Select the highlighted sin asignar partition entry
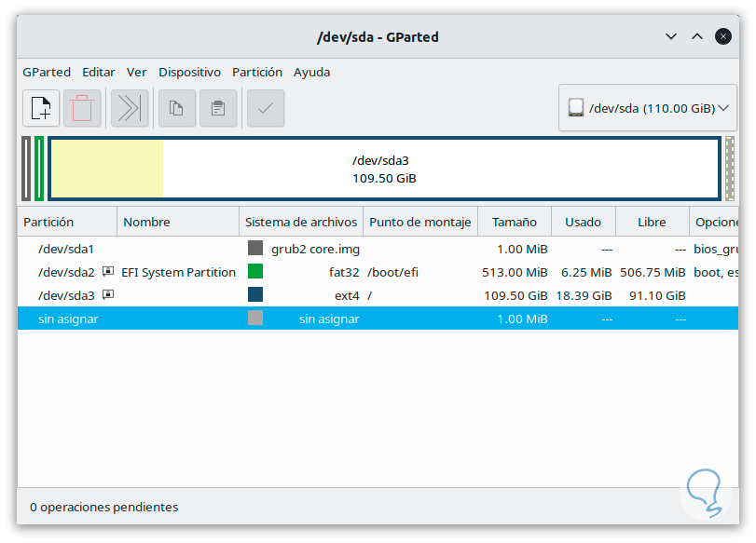Screen dimensions: 756x543 (378, 319)
